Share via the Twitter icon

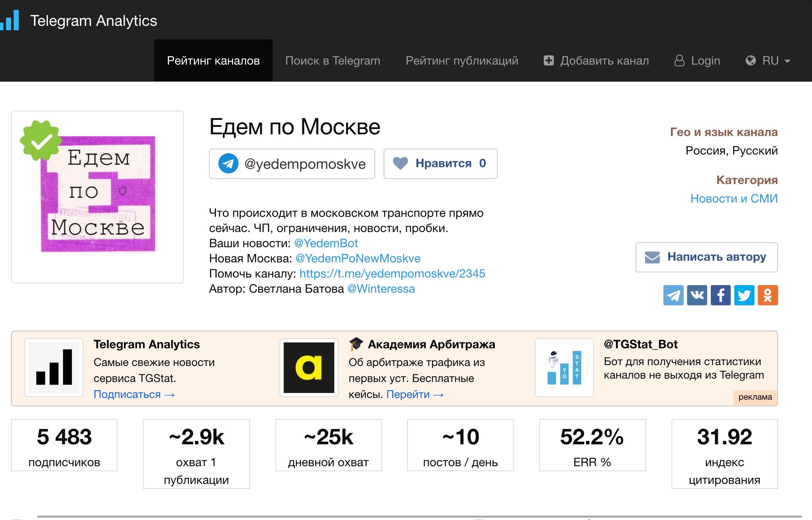point(744,295)
